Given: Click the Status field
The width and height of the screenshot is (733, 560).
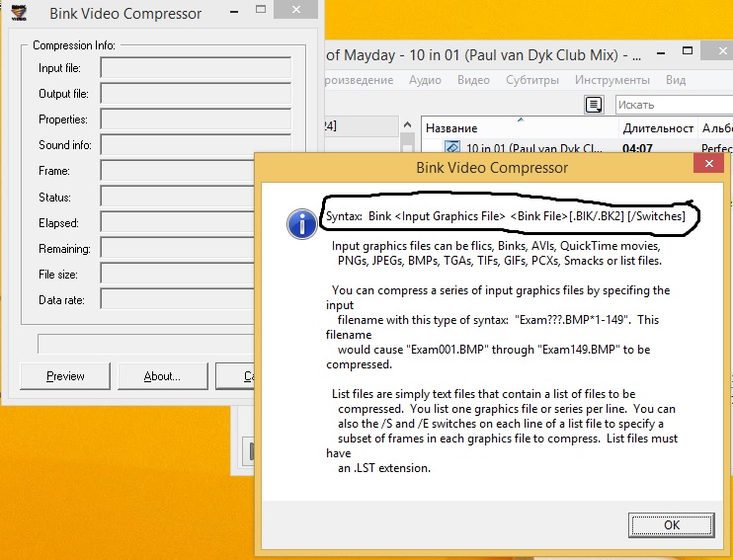Looking at the screenshot, I should [x=177, y=197].
